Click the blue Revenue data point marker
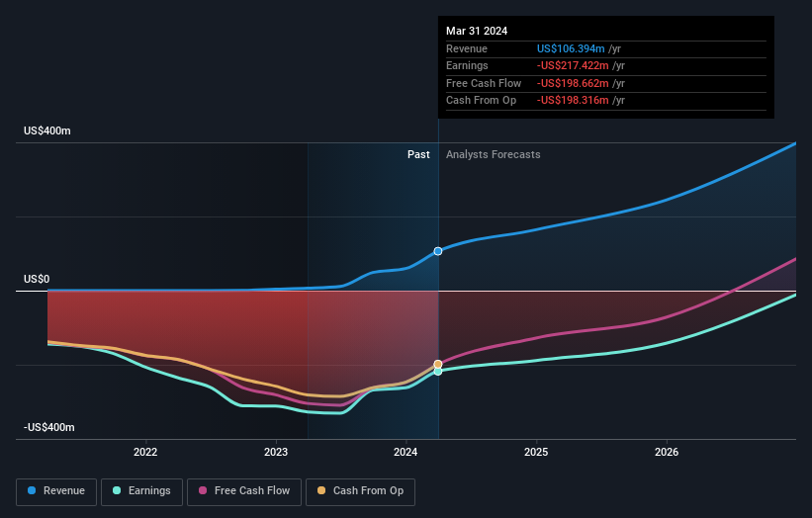Viewport: 812px width, 518px height. click(x=438, y=251)
